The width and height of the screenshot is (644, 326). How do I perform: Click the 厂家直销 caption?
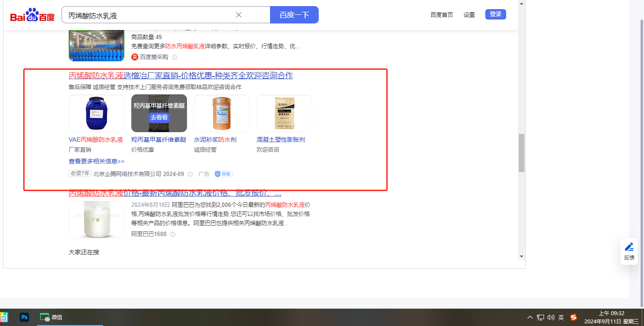point(80,150)
